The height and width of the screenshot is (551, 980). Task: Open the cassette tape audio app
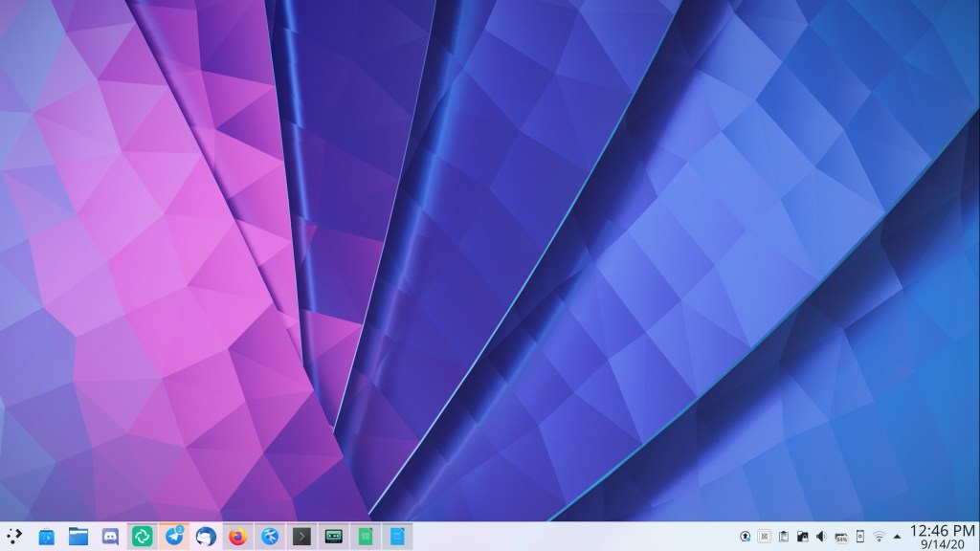[x=333, y=537]
